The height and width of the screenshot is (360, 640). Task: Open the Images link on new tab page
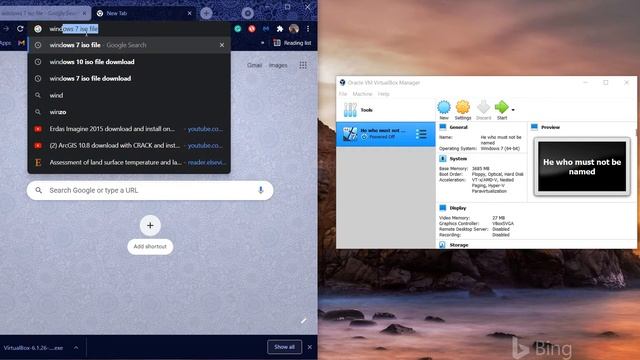click(x=278, y=65)
